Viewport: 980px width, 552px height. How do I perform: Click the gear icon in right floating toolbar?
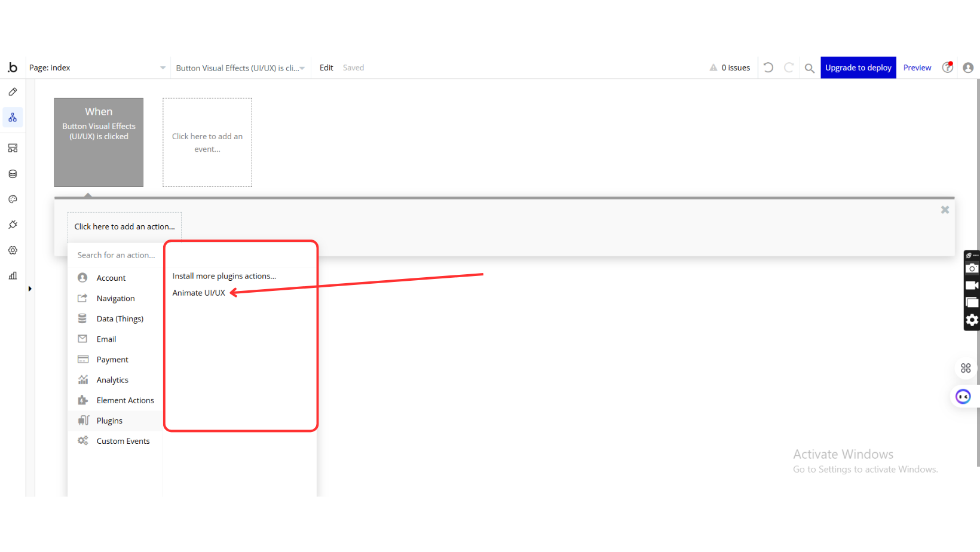pyautogui.click(x=972, y=320)
